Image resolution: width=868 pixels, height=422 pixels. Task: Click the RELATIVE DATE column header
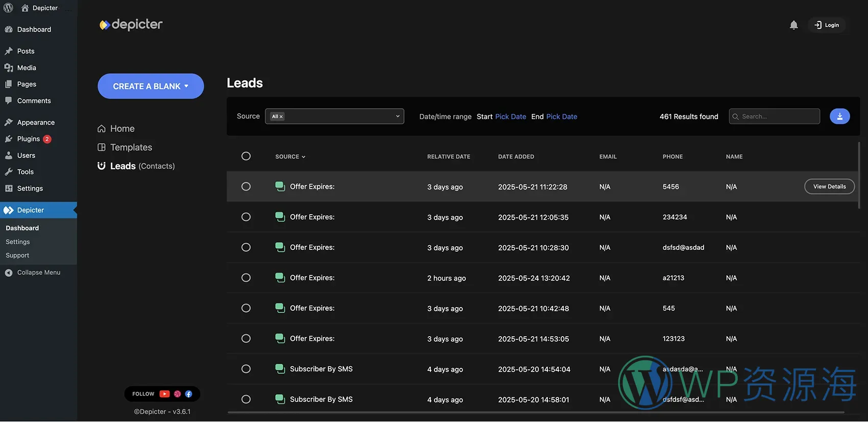click(449, 157)
